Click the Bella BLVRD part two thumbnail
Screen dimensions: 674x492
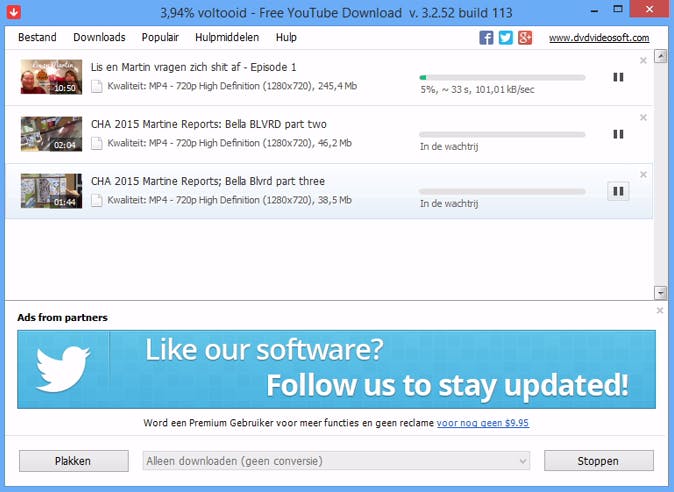click(51, 134)
